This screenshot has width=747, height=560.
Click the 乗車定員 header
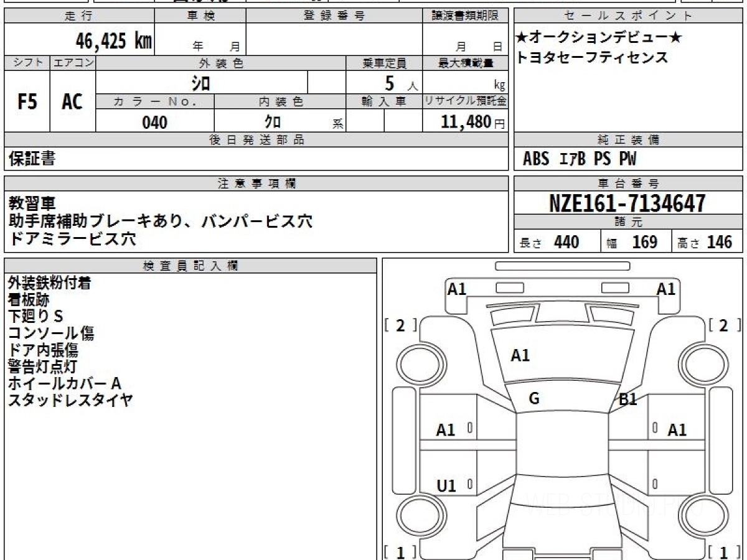384,63
